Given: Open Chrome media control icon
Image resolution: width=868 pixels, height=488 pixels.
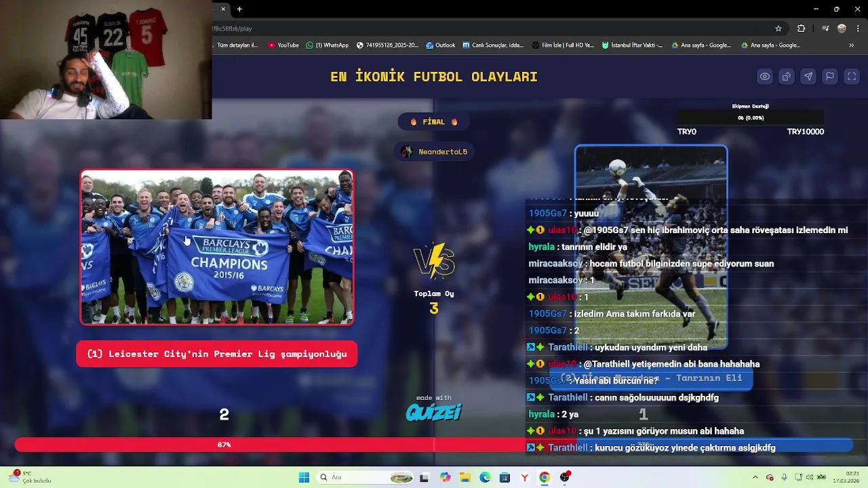Looking at the screenshot, I should (825, 28).
